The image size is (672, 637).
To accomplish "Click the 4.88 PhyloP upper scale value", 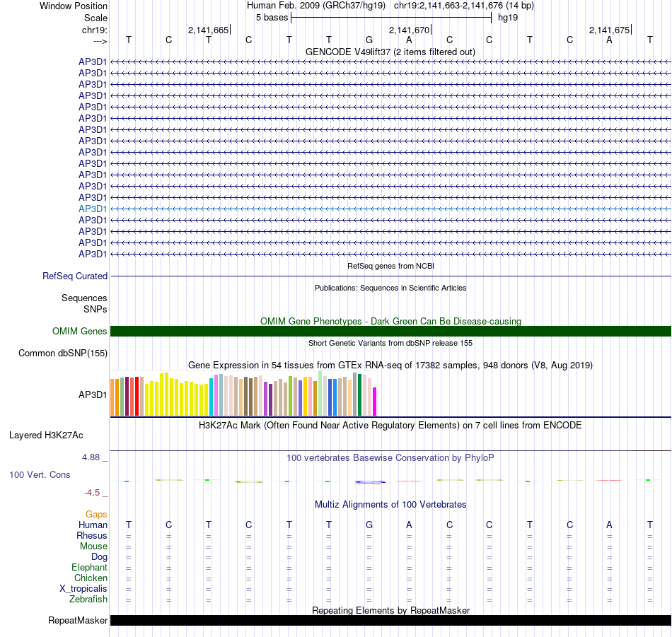I will click(91, 457).
